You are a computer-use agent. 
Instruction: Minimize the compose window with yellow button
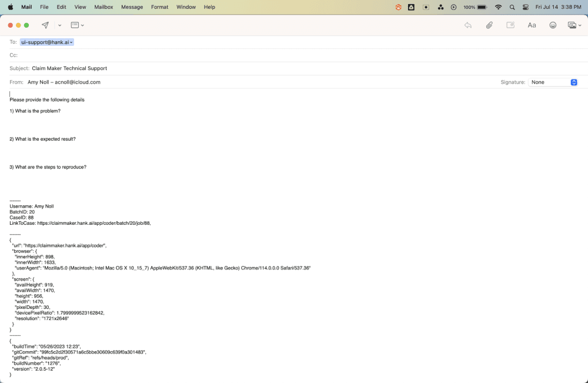pyautogui.click(x=18, y=25)
